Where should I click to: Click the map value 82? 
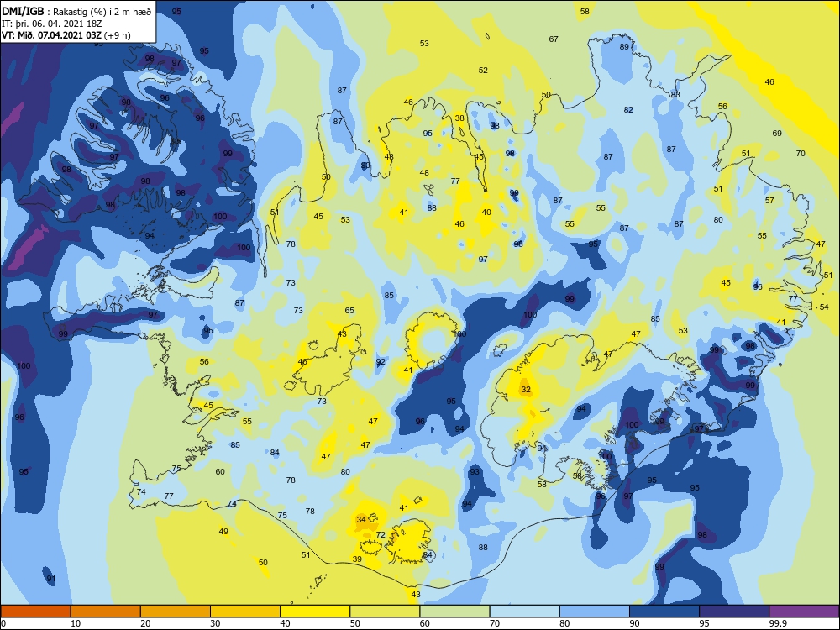(628, 110)
